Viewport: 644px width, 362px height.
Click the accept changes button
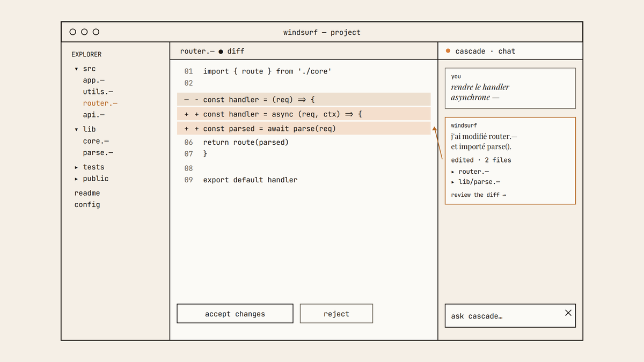(235, 314)
